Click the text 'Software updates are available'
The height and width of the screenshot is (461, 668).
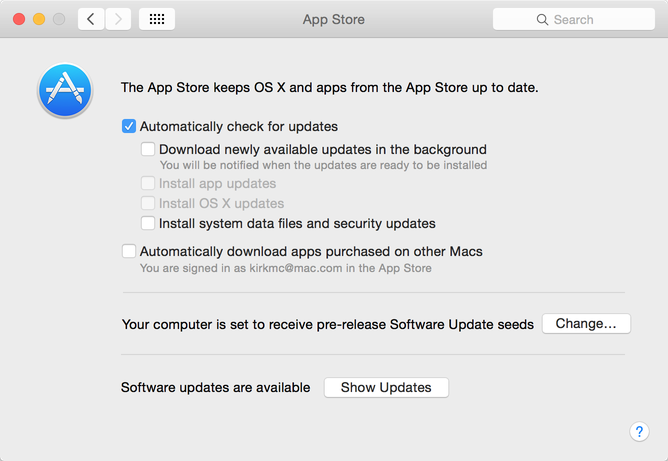[216, 387]
